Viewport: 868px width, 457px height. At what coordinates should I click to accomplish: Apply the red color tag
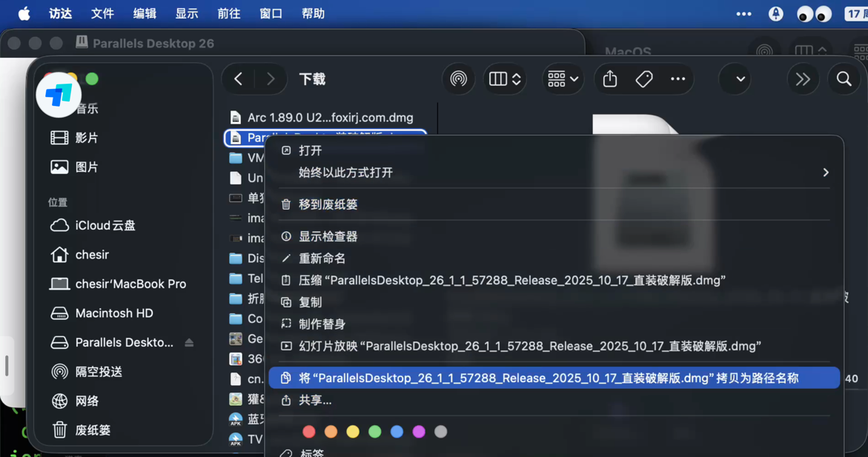[x=309, y=432]
